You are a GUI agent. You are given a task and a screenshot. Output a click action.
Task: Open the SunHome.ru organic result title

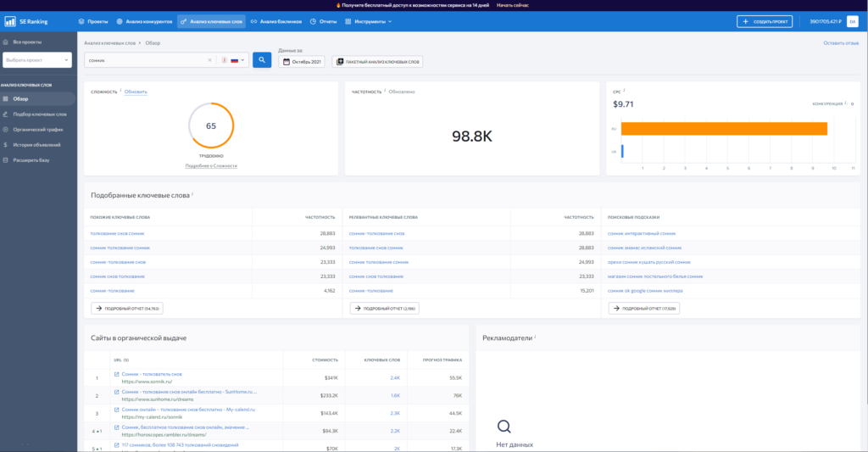click(189, 392)
